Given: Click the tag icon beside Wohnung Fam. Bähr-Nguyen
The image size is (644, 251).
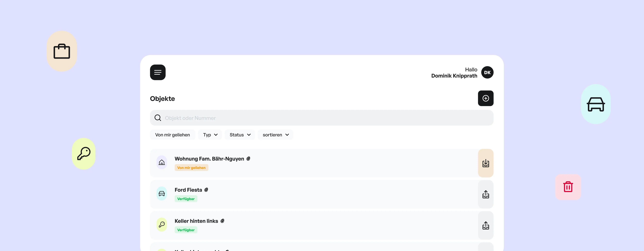Looking at the screenshot, I should click(x=248, y=159).
